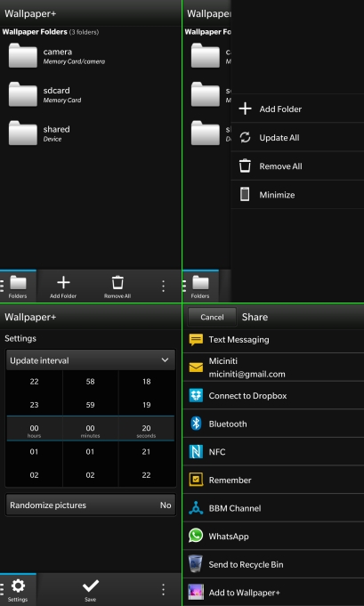The height and width of the screenshot is (606, 364).
Task: Select NFC sharing option
Action: coord(273,452)
